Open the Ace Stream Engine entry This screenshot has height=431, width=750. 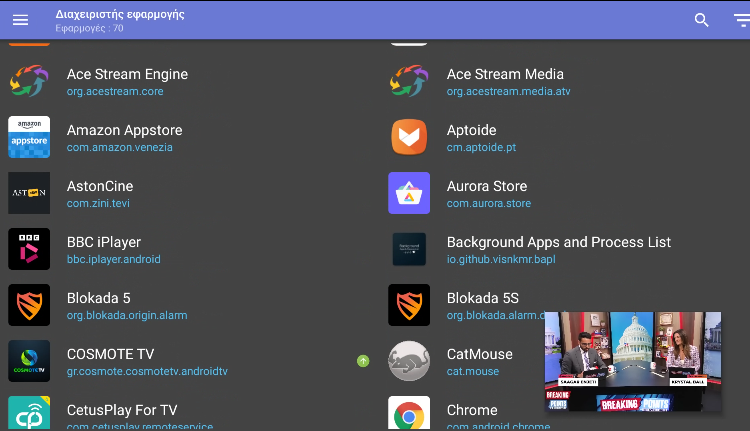pos(127,74)
